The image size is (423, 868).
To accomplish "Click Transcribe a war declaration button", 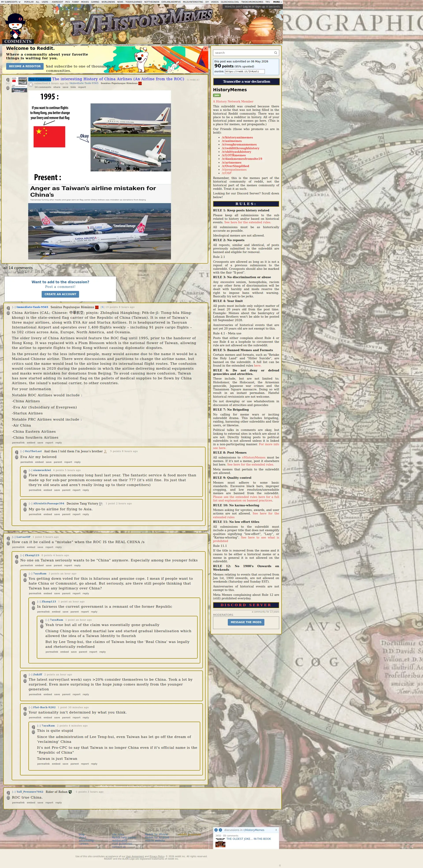I will (x=246, y=82).
